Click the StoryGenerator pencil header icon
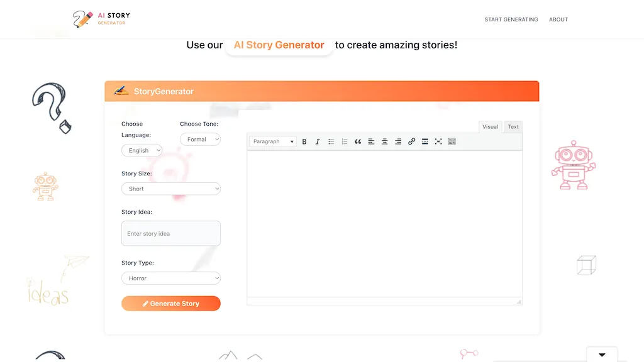644x362 pixels. click(x=121, y=90)
